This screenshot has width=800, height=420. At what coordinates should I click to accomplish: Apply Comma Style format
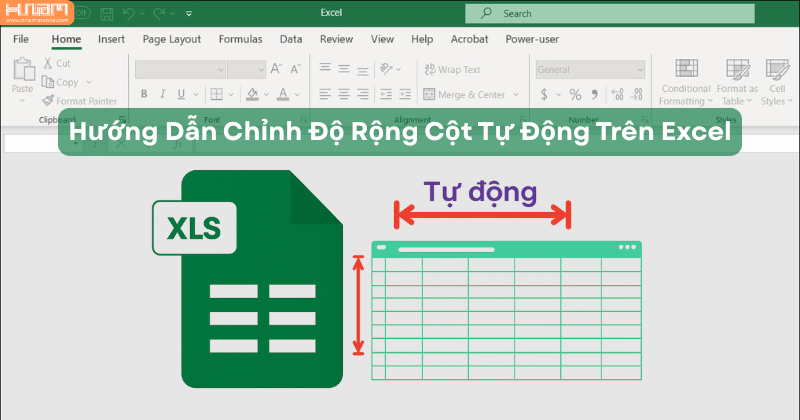click(x=595, y=94)
